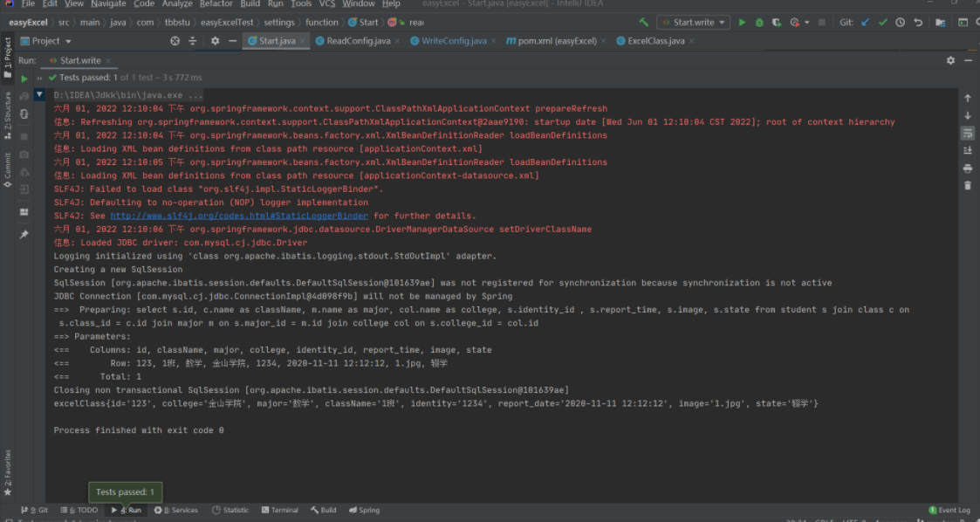Open Project Structure folder icon
This screenshot has height=522, width=980.
point(940,23)
